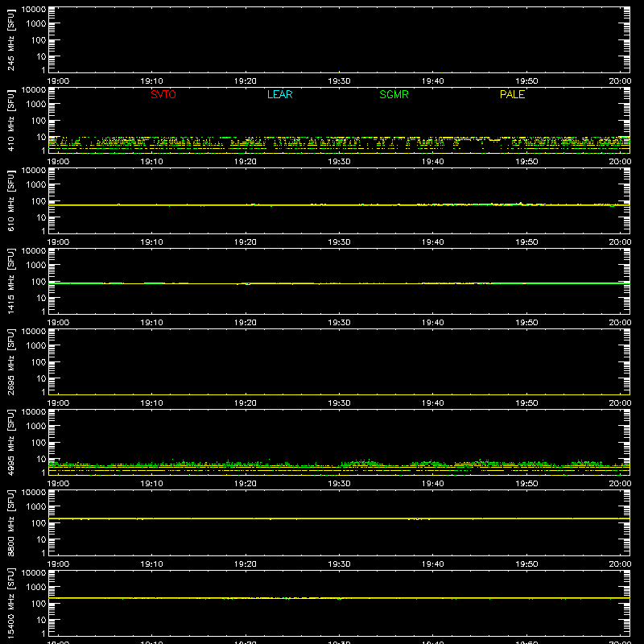The image size is (644, 644).
Task: Click the 1000 tick label on 410 MHz axis
Action: (36, 105)
